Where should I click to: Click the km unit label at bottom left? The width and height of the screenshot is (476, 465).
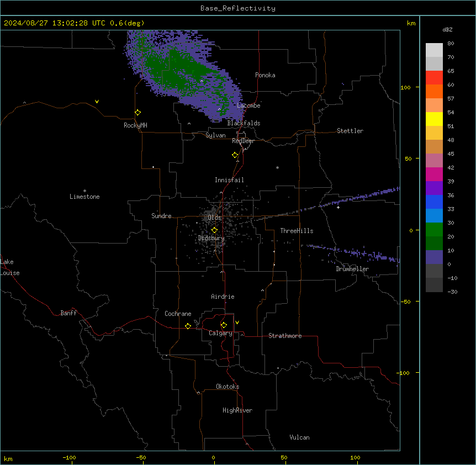8,459
